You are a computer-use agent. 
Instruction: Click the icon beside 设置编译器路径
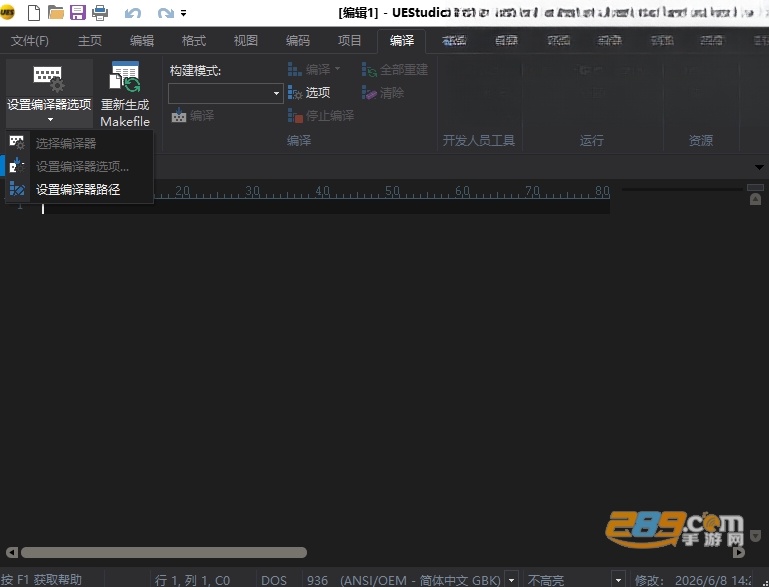(x=17, y=189)
